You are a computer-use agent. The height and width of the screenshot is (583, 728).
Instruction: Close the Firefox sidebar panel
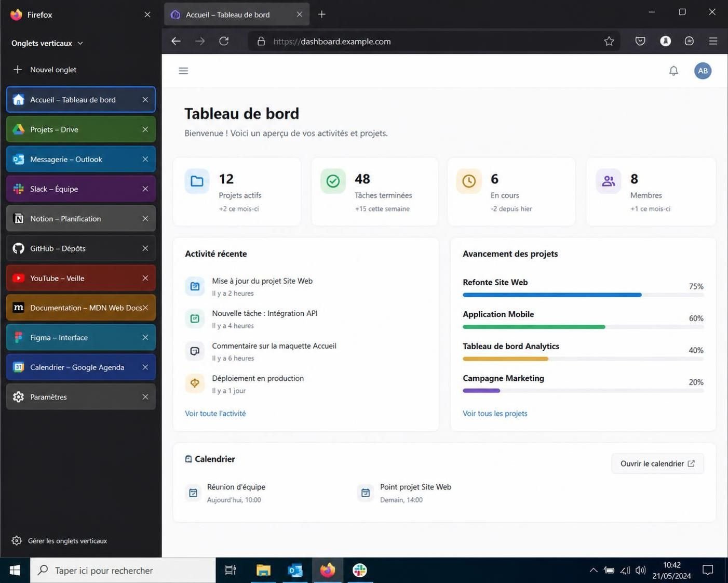[147, 15]
